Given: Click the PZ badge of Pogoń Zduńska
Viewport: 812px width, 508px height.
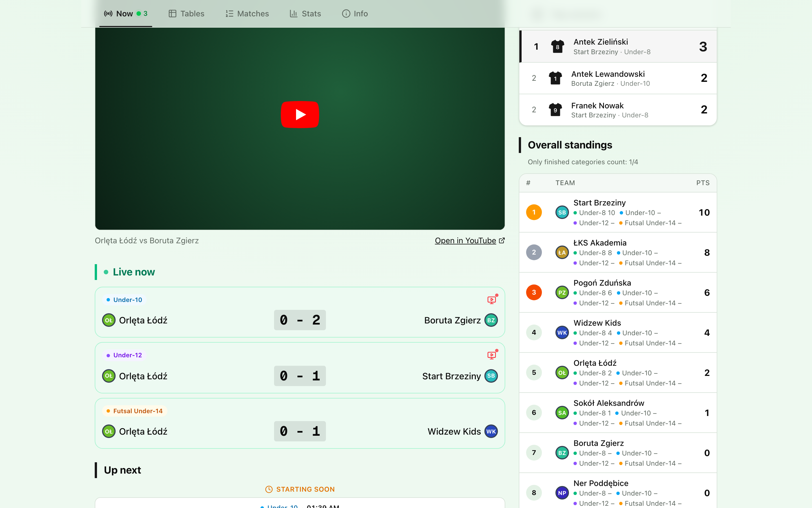Looking at the screenshot, I should point(562,292).
